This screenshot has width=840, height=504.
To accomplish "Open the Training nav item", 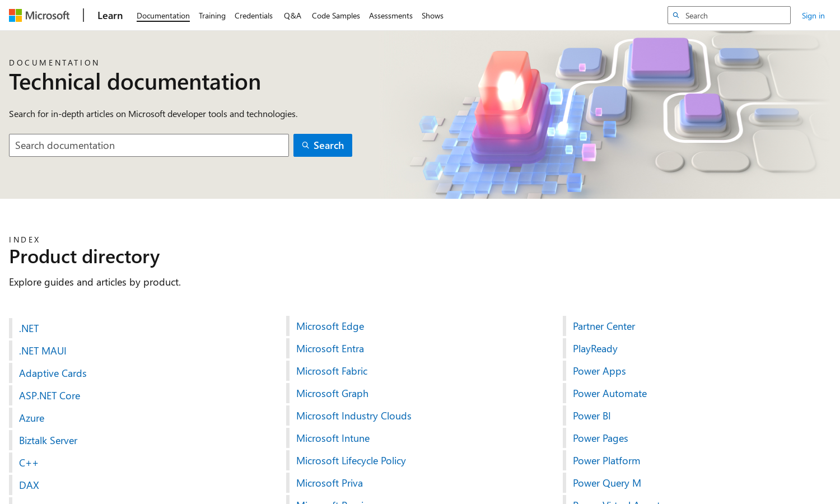I will pos(212,16).
